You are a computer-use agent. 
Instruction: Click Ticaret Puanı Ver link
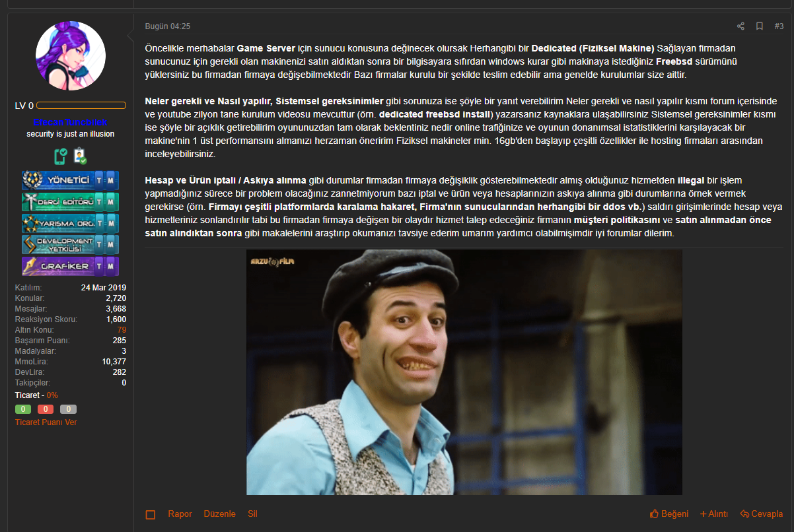coord(46,422)
